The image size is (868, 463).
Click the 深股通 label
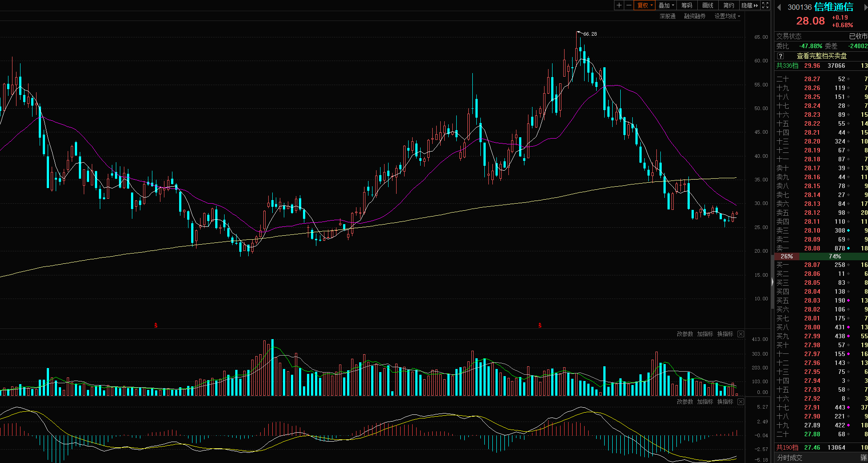[667, 16]
